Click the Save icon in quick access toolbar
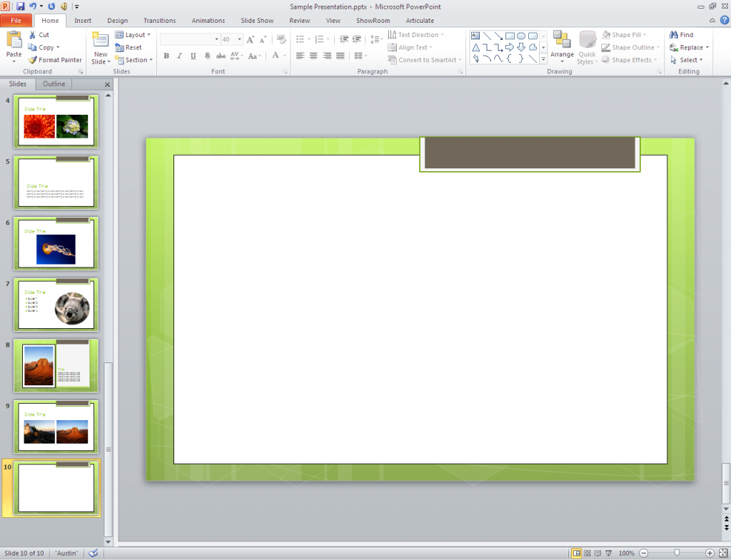Image resolution: width=731 pixels, height=560 pixels. coord(21,6)
